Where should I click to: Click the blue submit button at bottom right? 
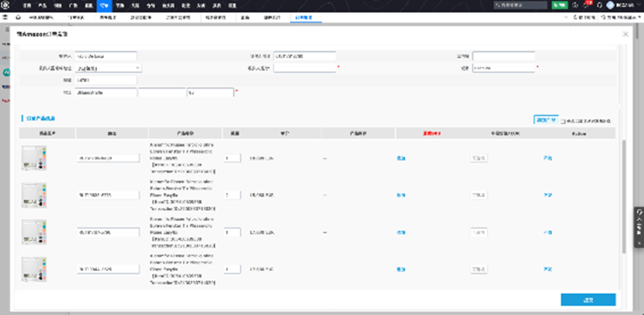coord(588,300)
